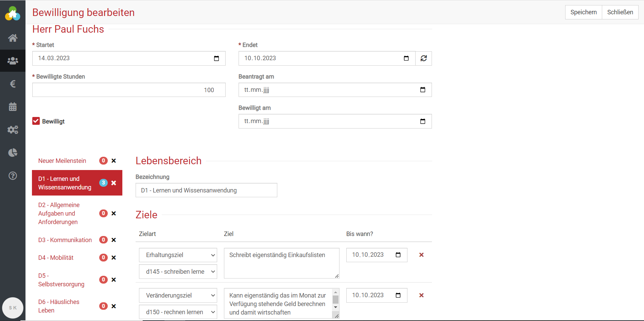Click the refresh icon beside Endet date
The image size is (644, 321).
(x=423, y=58)
